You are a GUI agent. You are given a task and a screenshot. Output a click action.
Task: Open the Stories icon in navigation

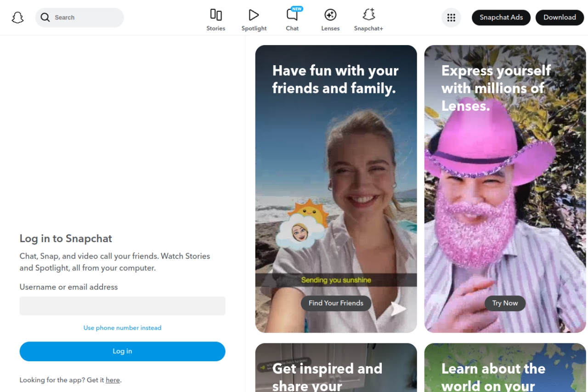215,15
